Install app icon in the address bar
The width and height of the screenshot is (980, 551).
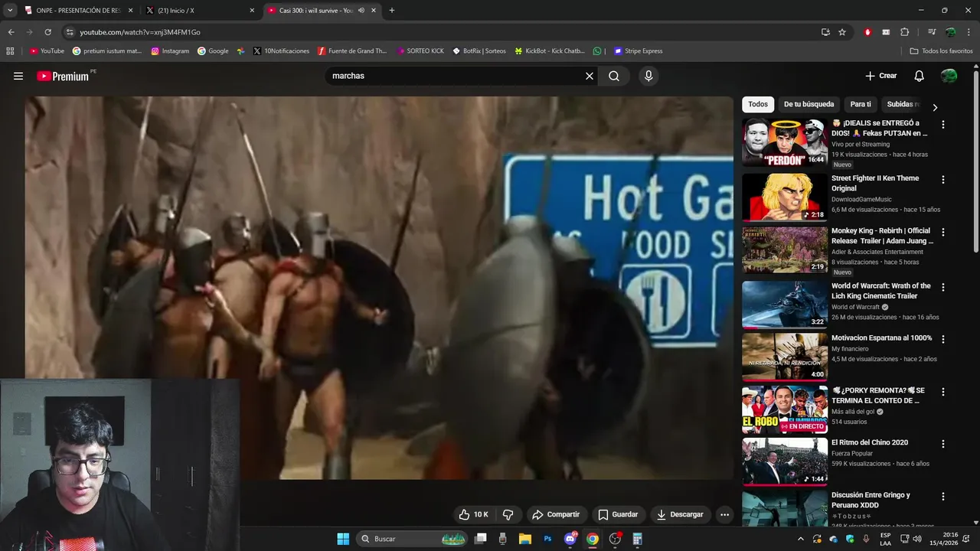point(825,32)
